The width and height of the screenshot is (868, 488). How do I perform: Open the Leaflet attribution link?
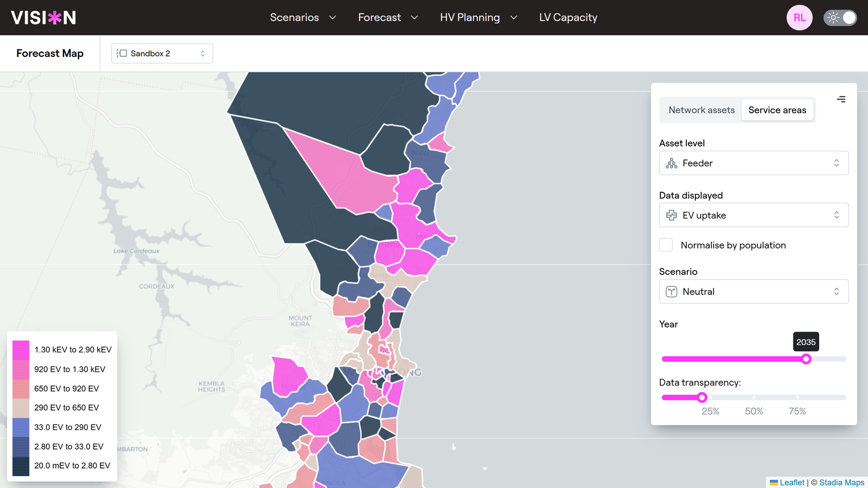(792, 483)
